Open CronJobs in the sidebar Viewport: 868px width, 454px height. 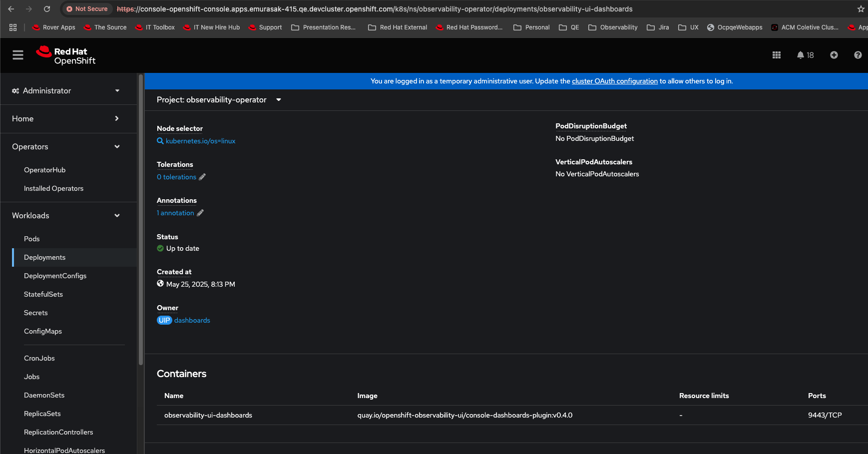click(x=39, y=358)
